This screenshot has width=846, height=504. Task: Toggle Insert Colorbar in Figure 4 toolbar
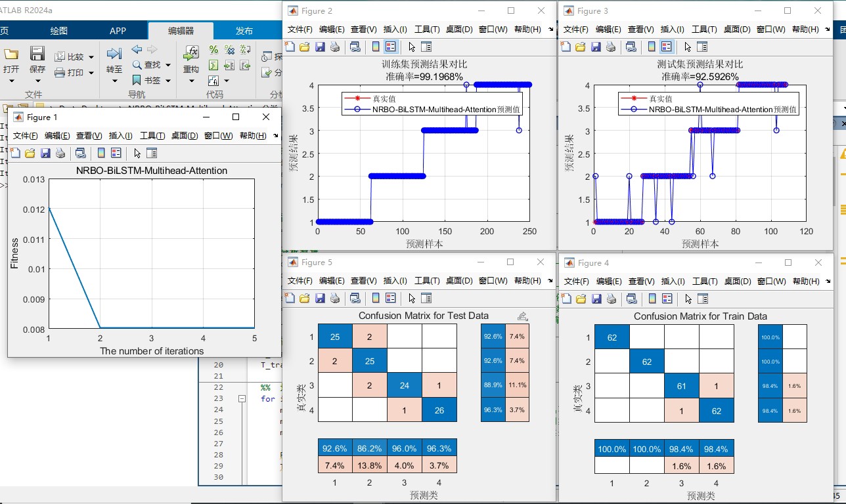click(652, 299)
